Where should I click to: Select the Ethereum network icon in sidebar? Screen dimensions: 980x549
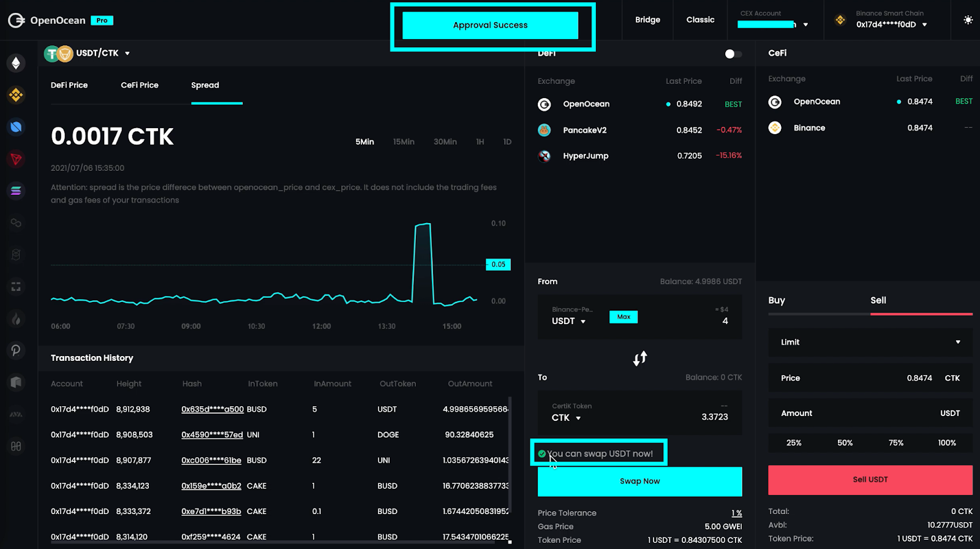[x=16, y=63]
